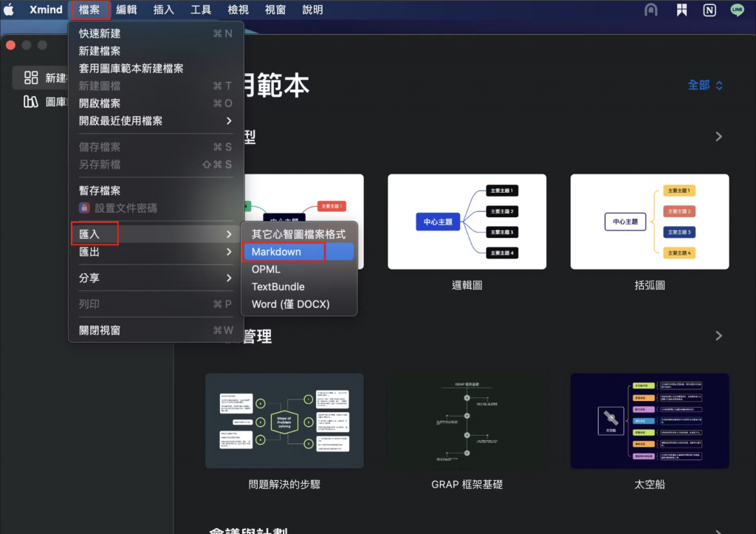Select TextBundle import option
Screen dimensions: 756x534
click(299, 287)
